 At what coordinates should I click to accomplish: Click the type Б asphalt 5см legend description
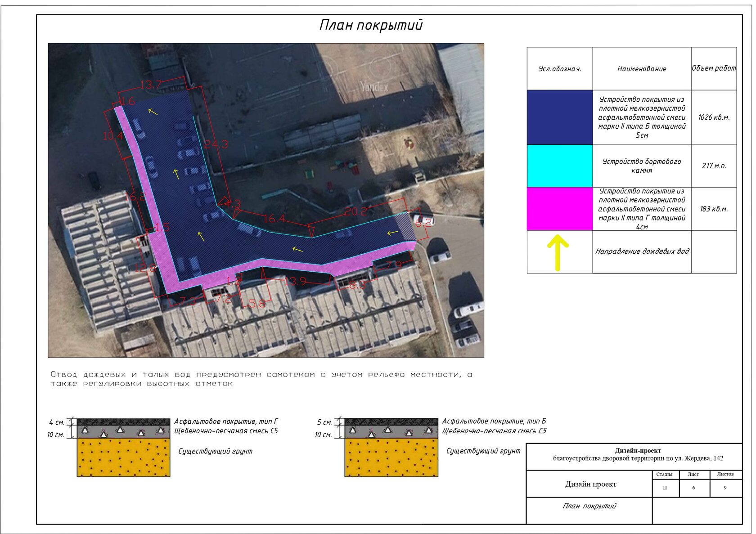pos(642,117)
